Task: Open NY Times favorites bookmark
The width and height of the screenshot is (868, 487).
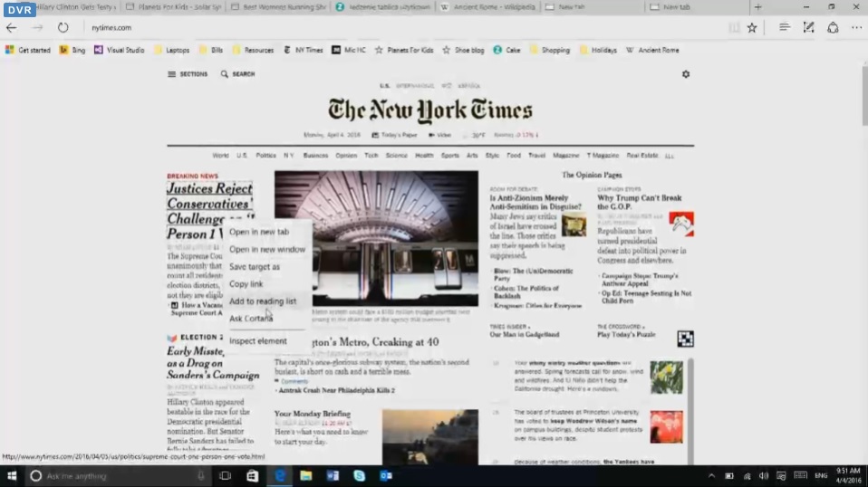Action: click(303, 50)
